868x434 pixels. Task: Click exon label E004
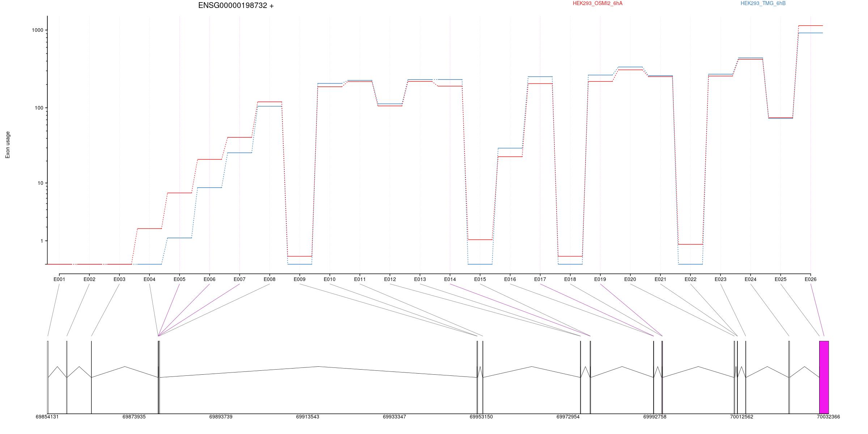(149, 279)
